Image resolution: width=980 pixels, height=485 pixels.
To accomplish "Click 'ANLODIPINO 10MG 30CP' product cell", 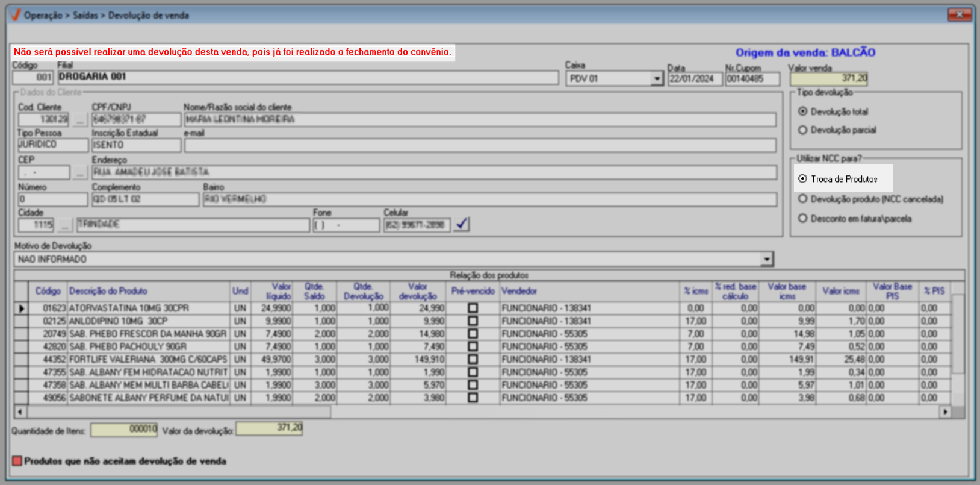I will 148,321.
